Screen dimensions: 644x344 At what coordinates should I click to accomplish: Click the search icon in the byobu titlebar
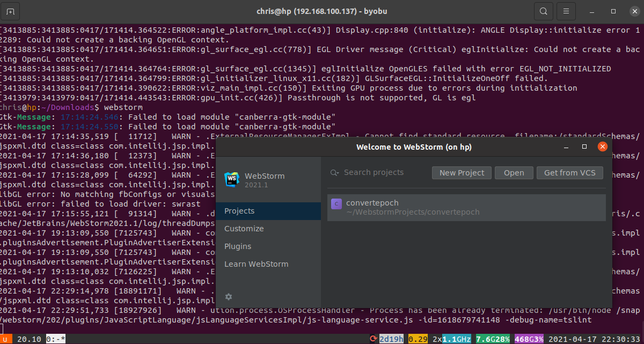click(x=543, y=11)
